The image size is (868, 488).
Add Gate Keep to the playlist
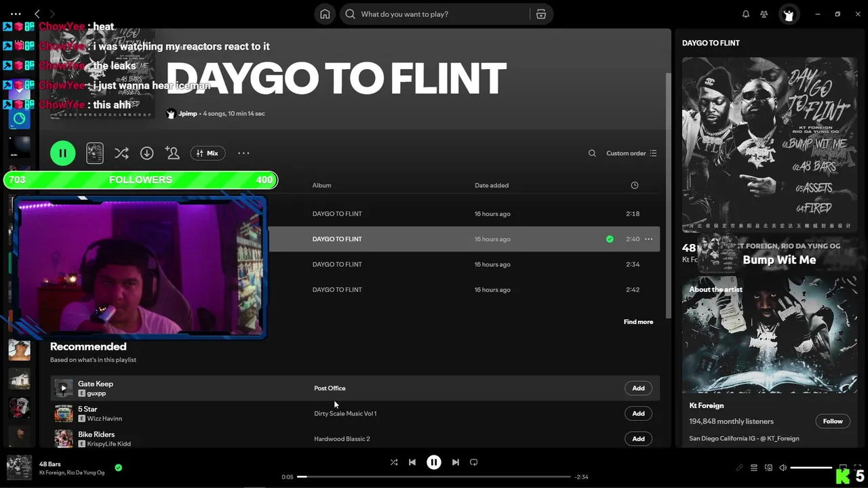[x=638, y=388]
